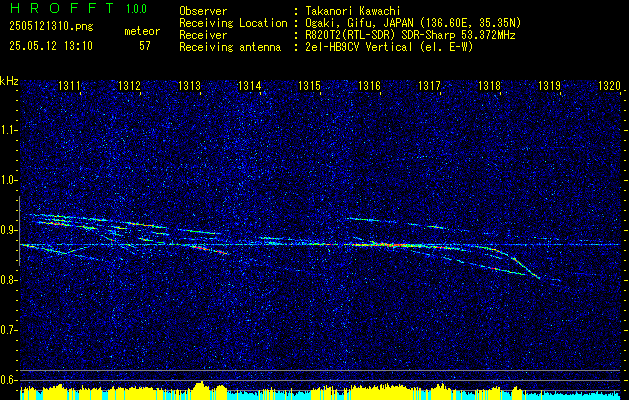Click the 1316 time axis marker
The width and height of the screenshot is (629, 400).
tap(369, 85)
